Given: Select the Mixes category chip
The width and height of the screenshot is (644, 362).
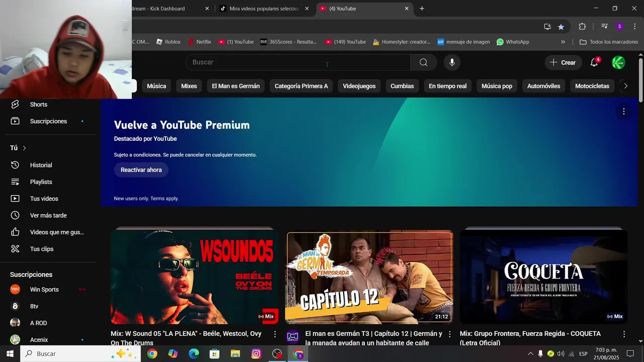Looking at the screenshot, I should click(x=189, y=86).
